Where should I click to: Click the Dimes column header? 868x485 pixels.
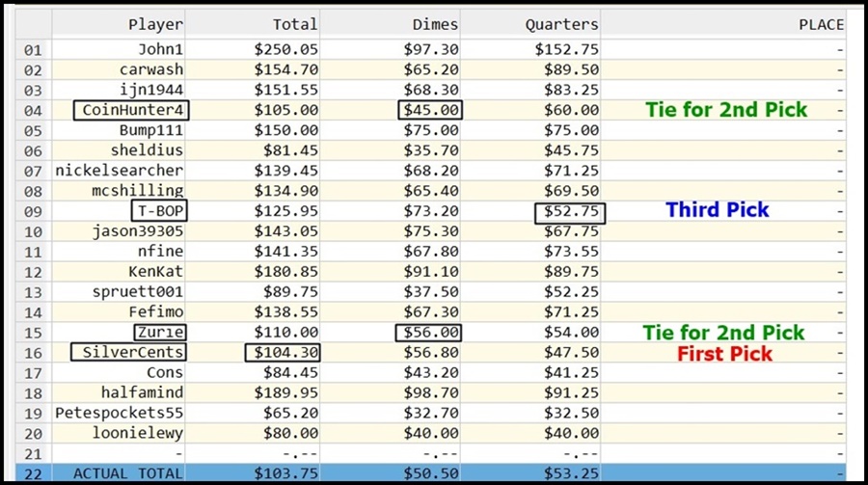pos(391,24)
